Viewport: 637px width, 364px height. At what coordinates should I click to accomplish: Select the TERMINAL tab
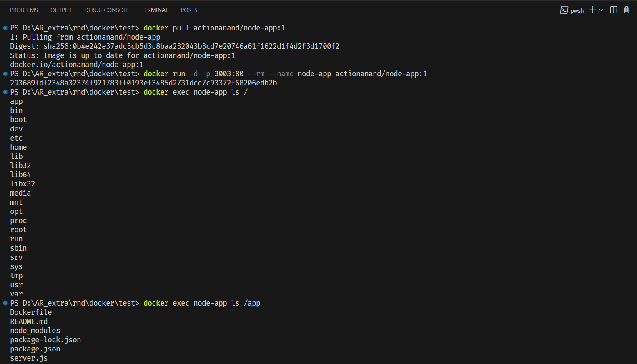[155, 10]
